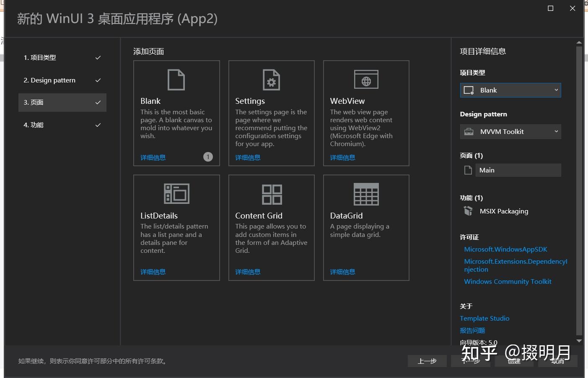This screenshot has height=378, width=588.
Task: Open step 4 功能
Action: [x=62, y=125]
